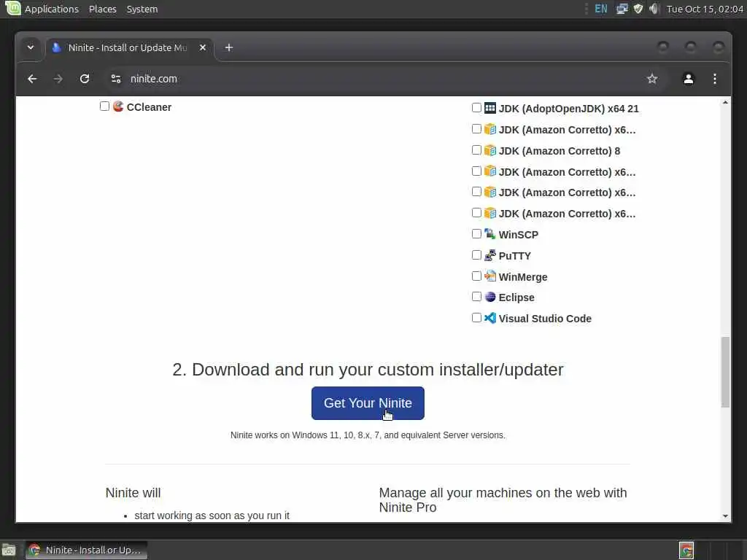Open the Chrome three-dot menu
The width and height of the screenshot is (747, 560).
point(715,79)
